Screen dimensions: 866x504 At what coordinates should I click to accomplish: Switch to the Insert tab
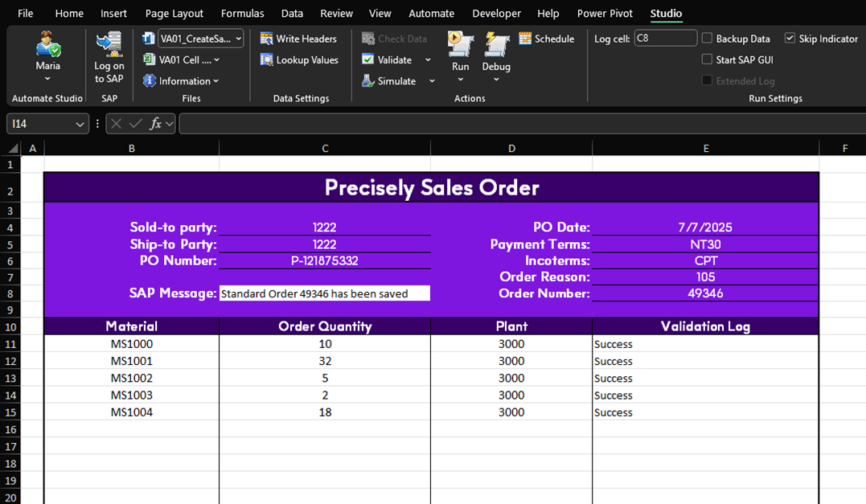(x=113, y=13)
